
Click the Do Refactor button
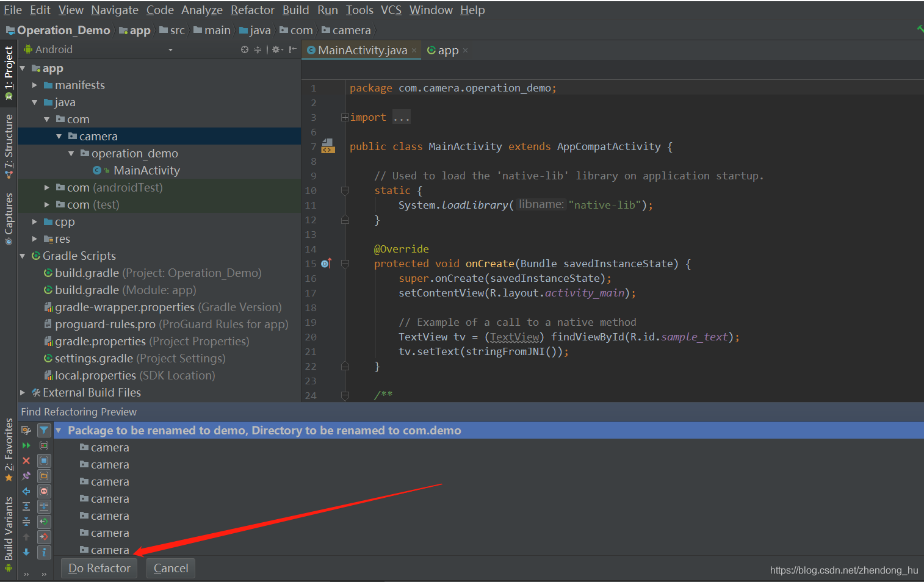[99, 569]
